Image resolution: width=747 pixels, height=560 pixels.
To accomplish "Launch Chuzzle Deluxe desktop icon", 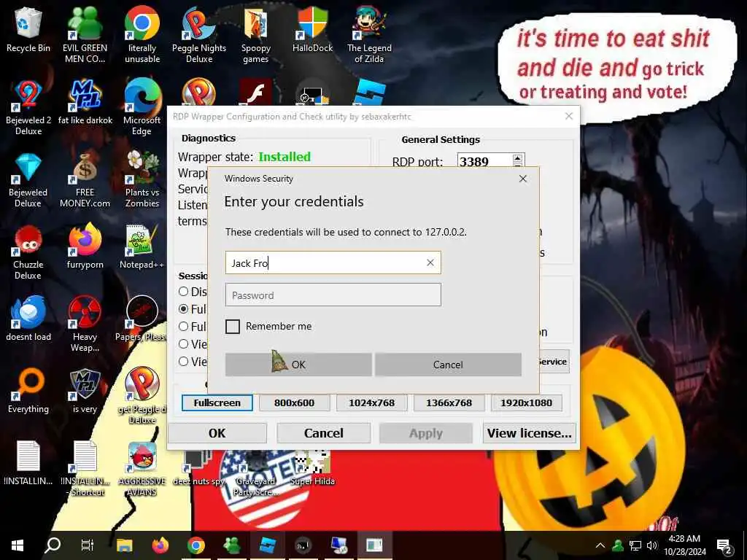I will pyautogui.click(x=28, y=252).
